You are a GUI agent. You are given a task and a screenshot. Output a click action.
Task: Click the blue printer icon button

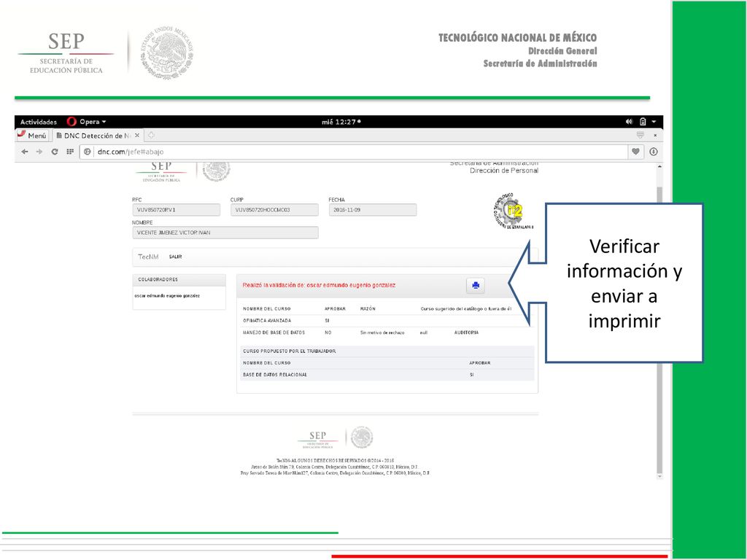click(x=475, y=285)
